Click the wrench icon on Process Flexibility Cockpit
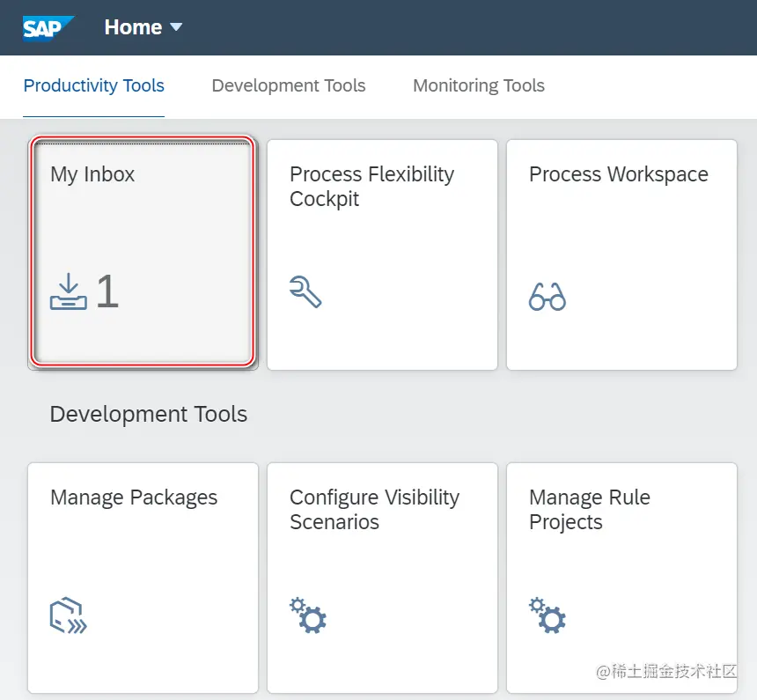This screenshot has height=700, width=757. point(305,291)
